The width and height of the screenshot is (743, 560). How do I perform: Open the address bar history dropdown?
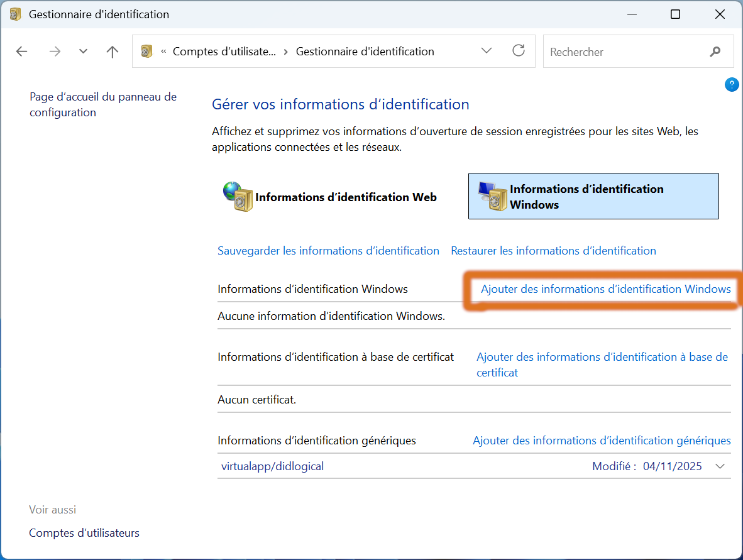tap(487, 52)
